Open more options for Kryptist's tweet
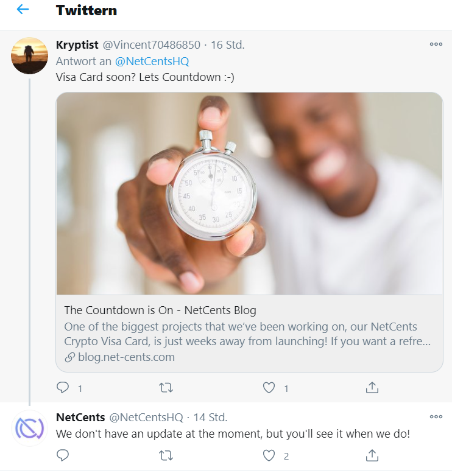This screenshot has height=476, width=452. tap(436, 44)
